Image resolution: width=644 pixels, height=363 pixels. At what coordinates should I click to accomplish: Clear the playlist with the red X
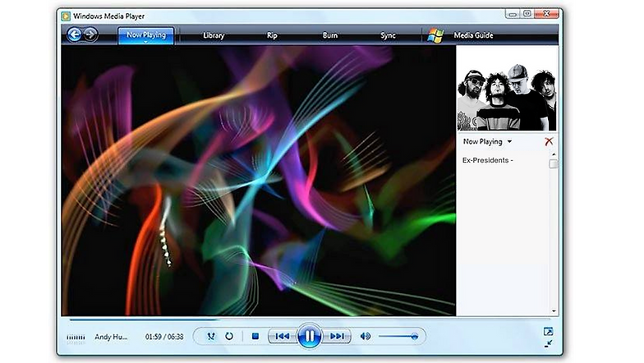tap(549, 141)
